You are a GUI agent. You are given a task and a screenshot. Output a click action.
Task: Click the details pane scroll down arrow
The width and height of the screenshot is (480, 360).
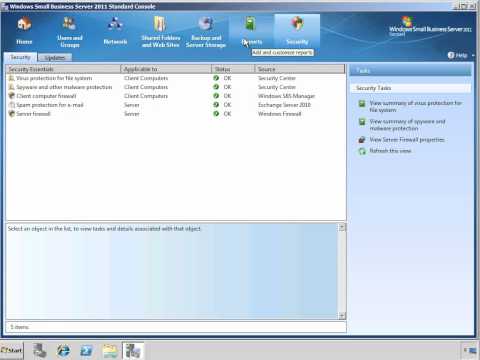tap(342, 316)
